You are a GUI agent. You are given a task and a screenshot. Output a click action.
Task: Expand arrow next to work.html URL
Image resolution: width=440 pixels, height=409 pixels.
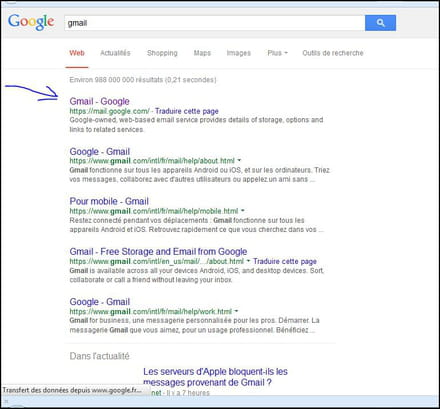(236, 311)
